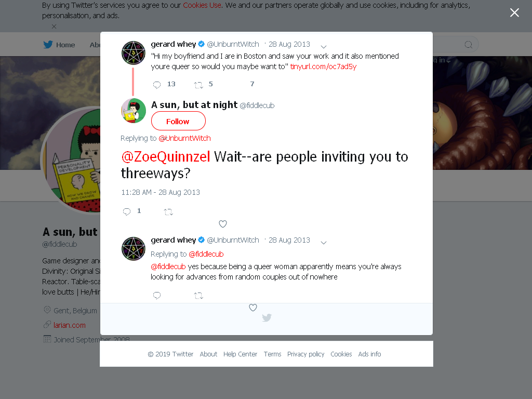Image resolution: width=532 pixels, height=399 pixels.
Task: Like the fiddlecub main tweet heart icon
Action: [222, 224]
